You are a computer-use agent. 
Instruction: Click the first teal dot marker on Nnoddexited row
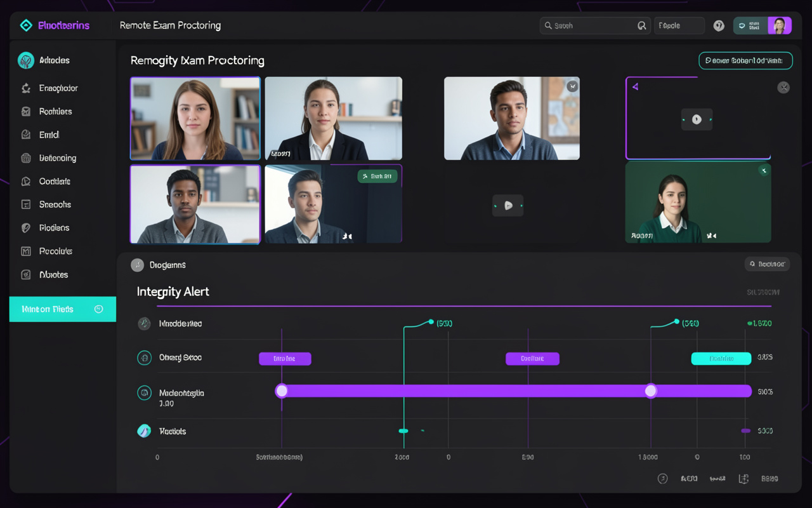pos(431,322)
